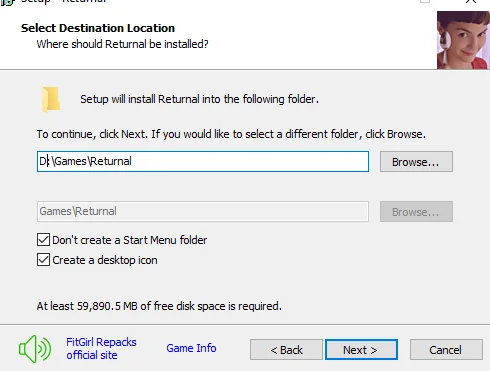Click 'Setup will install Returnal' text
Image resolution: width=490 pixels, height=371 pixels.
pyautogui.click(x=199, y=99)
